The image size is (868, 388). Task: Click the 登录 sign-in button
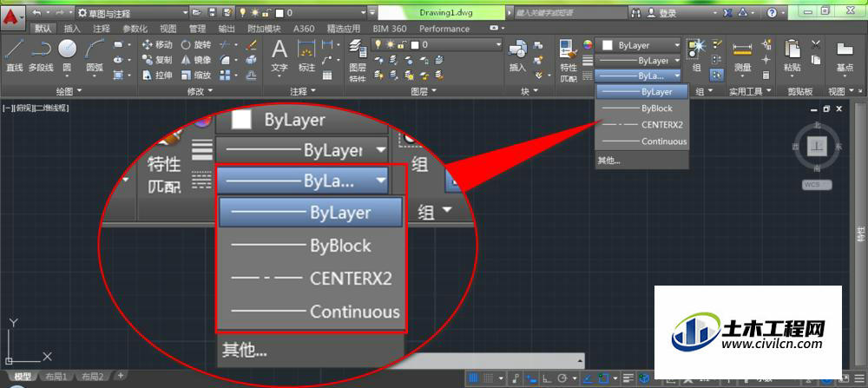[662, 12]
